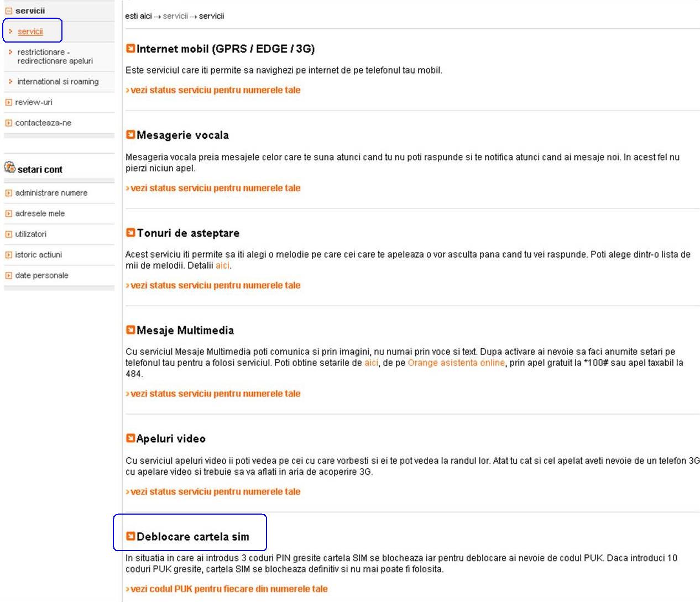
Task: Click the arrow icon next to Mesaje Multimedia
Action: click(x=130, y=330)
